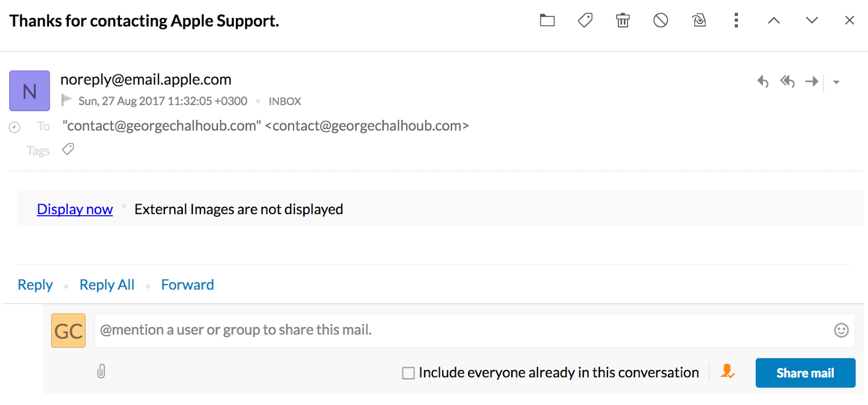Click the move to folder icon
Image resolution: width=868 pixels, height=405 pixels.
[547, 21]
